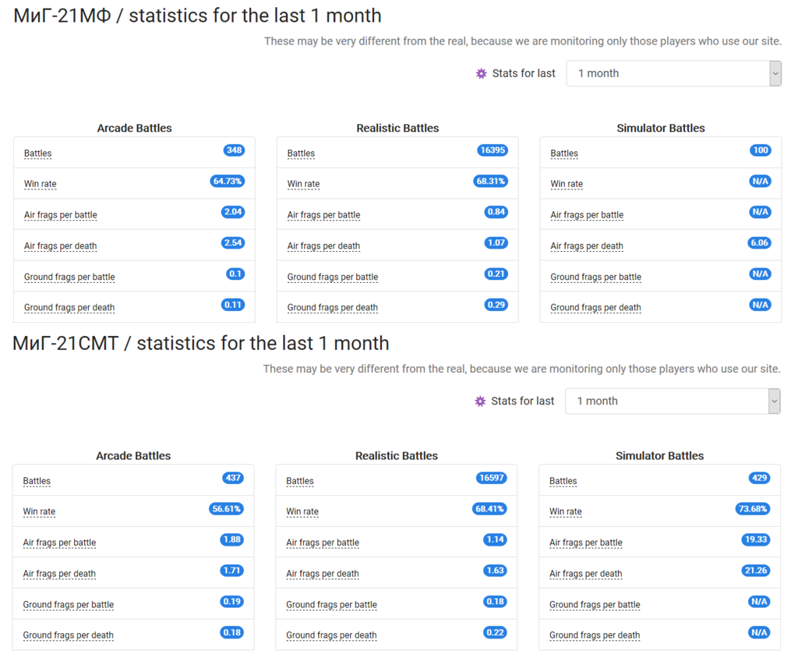
Task: Click the 73.68% win rate badge
Action: click(x=752, y=509)
